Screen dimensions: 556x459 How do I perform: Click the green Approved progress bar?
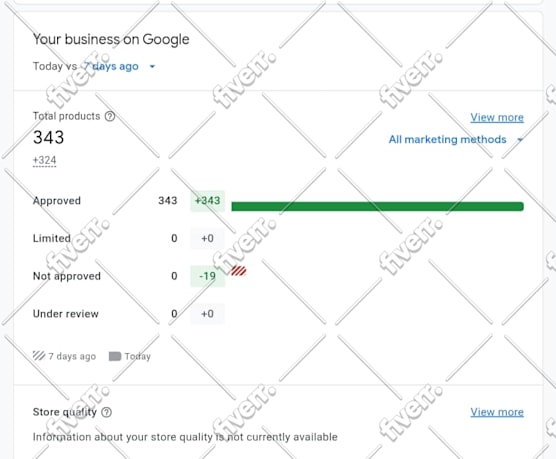[x=377, y=206]
